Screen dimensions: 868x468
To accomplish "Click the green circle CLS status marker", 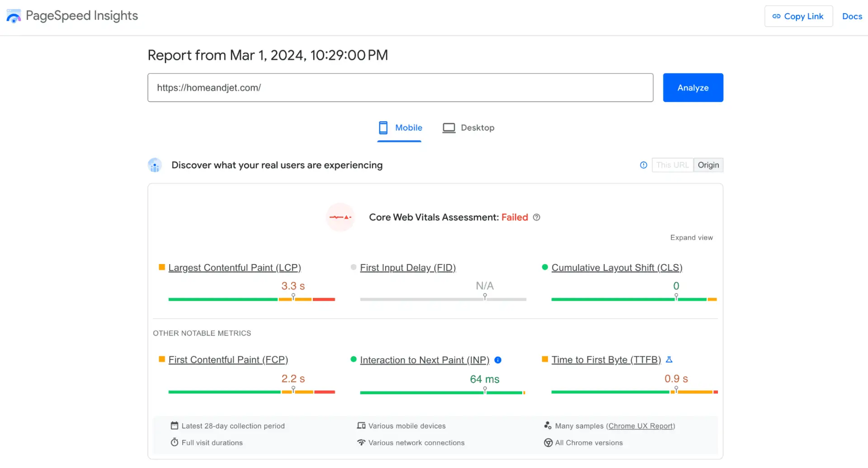I will [x=545, y=267].
